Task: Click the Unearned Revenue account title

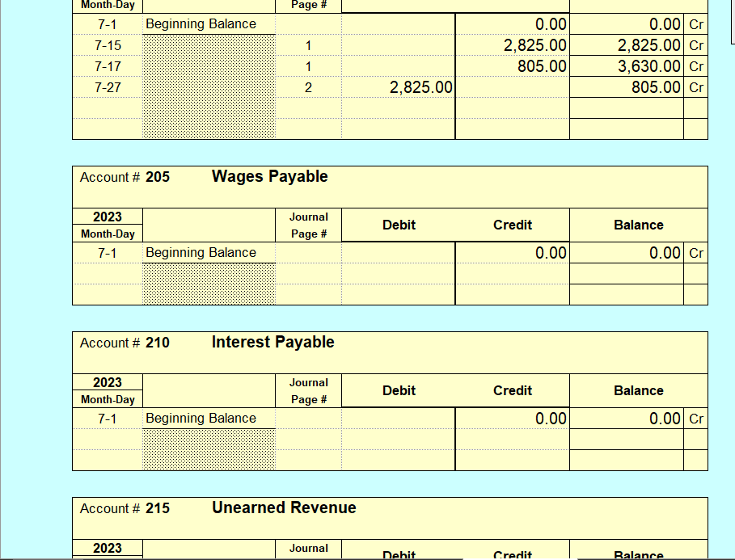Action: pyautogui.click(x=283, y=507)
